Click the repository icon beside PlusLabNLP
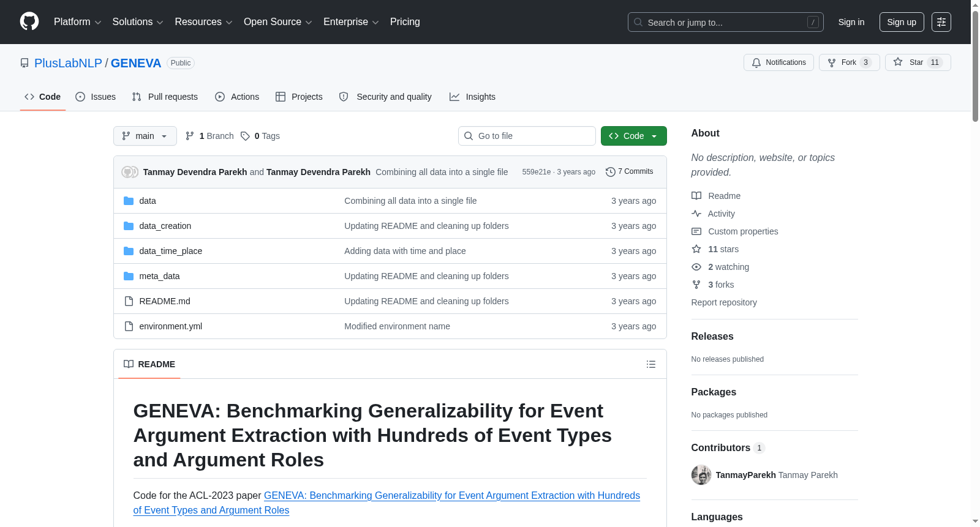980x527 pixels. tap(24, 63)
